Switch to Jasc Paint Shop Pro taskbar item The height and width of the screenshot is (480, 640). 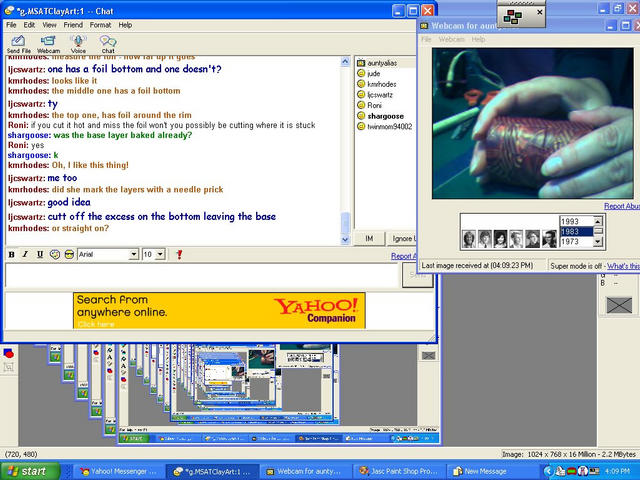(x=398, y=471)
